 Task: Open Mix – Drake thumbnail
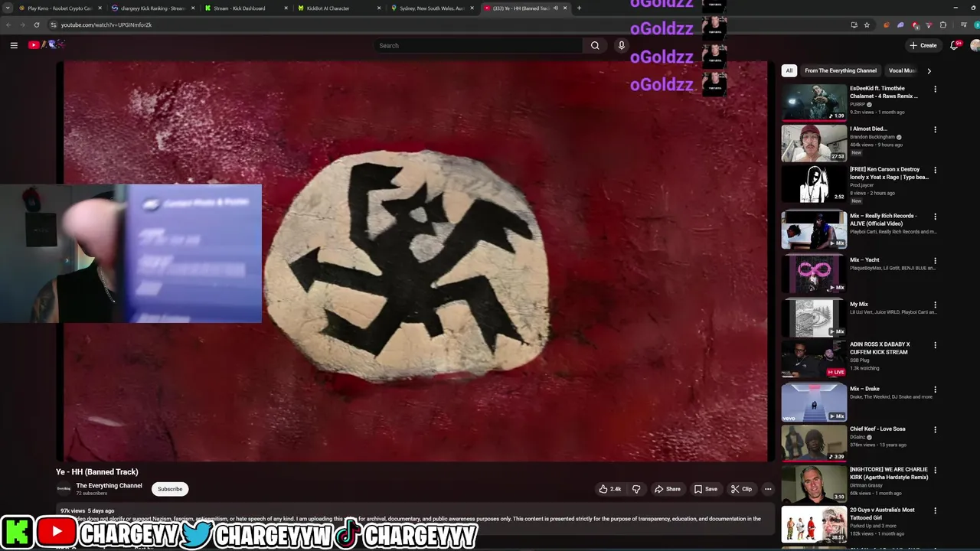coord(814,403)
